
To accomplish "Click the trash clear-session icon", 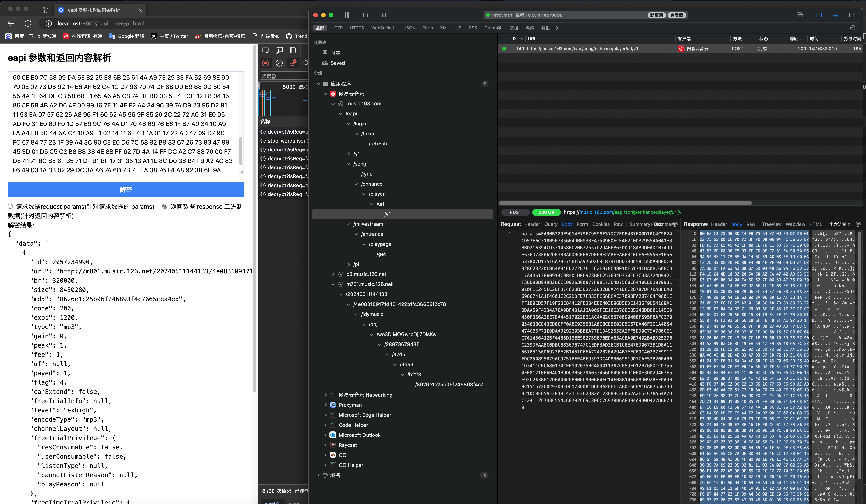I will [x=384, y=15].
